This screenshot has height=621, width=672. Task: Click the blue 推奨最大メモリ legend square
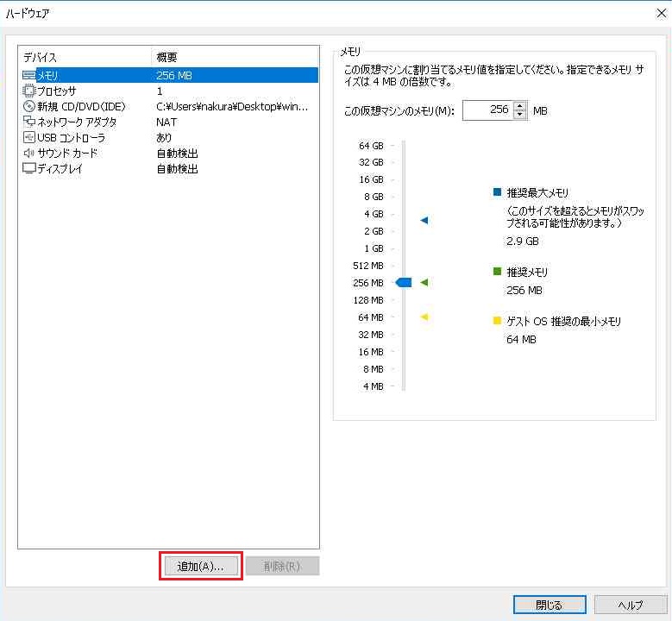[x=497, y=191]
